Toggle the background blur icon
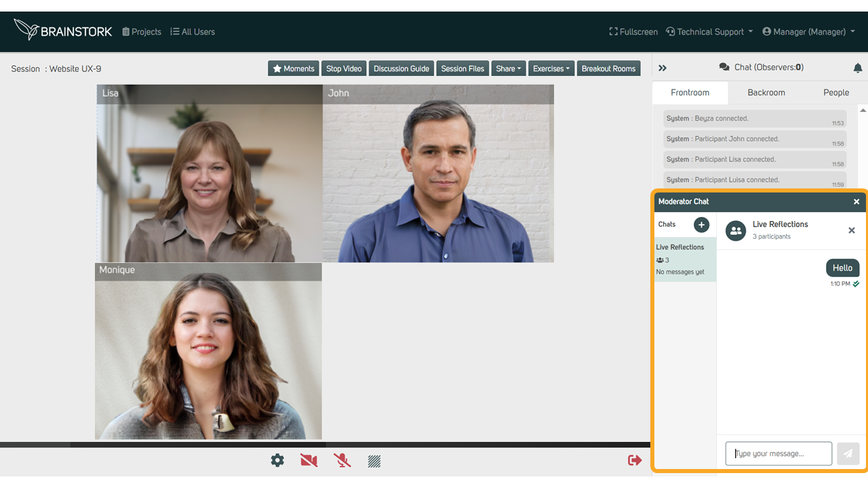868x488 pixels. [x=374, y=461]
